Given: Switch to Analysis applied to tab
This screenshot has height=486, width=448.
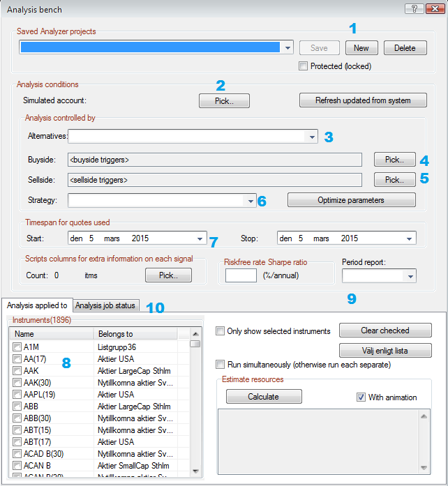Looking at the screenshot, I should [x=37, y=305].
